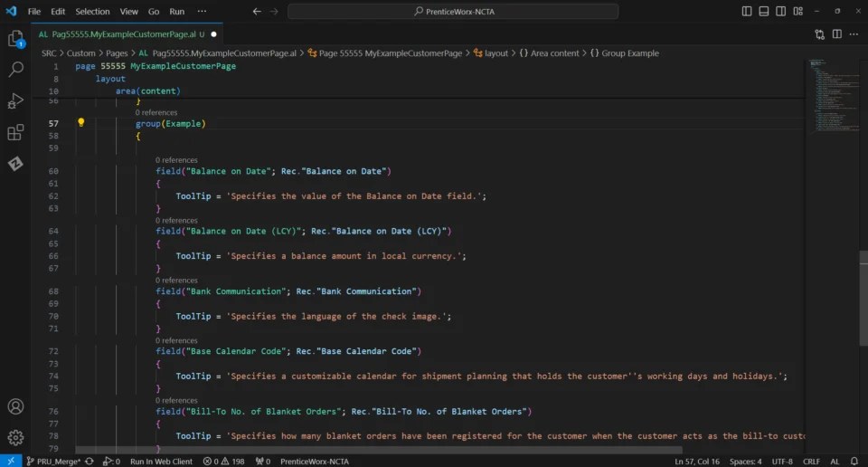Open the Accounts icon in the activity bar
868x467 pixels.
pyautogui.click(x=15, y=406)
